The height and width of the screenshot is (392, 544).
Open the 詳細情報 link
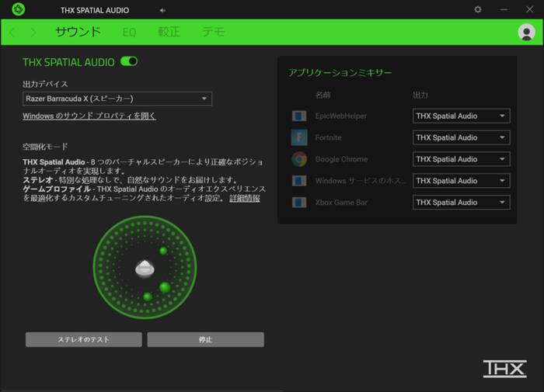(245, 198)
